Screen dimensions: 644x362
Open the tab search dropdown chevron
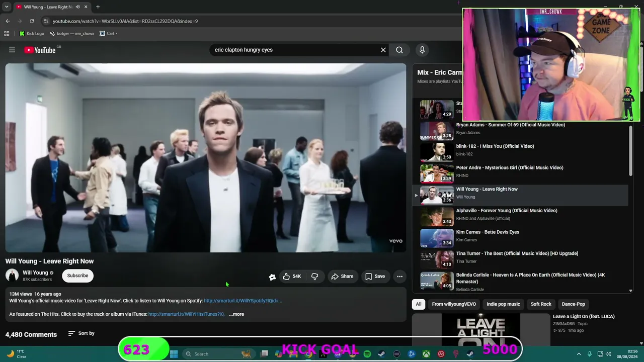7,7
